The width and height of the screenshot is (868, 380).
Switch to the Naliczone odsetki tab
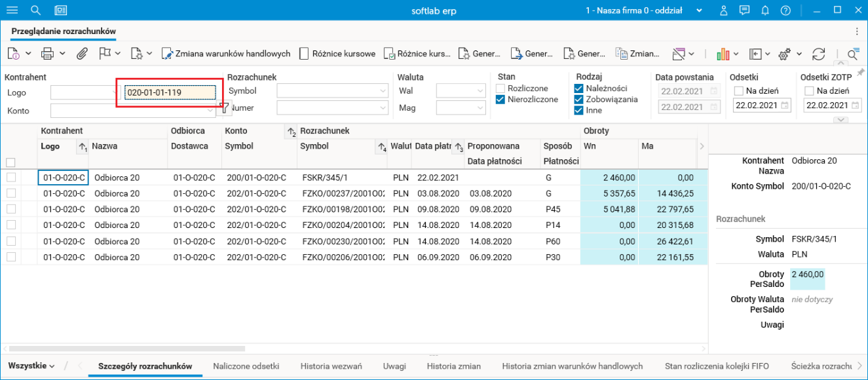tap(246, 366)
